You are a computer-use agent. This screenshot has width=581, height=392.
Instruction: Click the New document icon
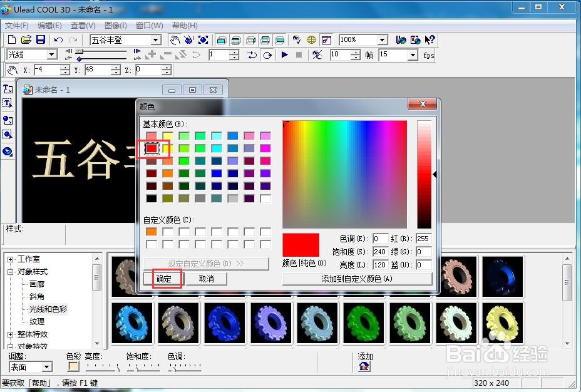coord(11,39)
